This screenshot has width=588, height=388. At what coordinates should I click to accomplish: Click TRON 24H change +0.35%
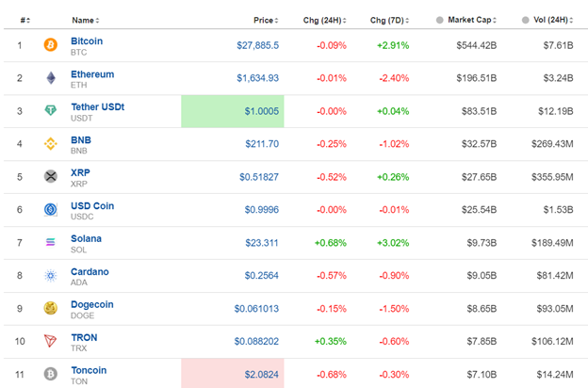click(331, 341)
